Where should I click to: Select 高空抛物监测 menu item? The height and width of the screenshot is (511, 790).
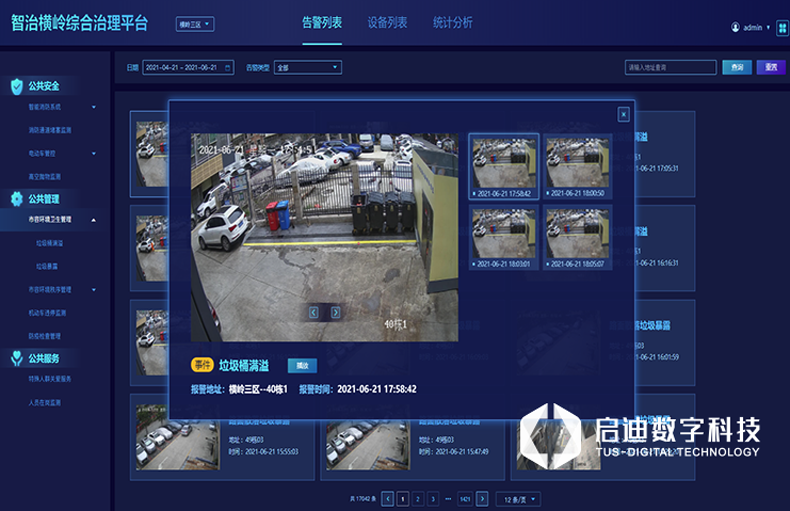[44, 176]
